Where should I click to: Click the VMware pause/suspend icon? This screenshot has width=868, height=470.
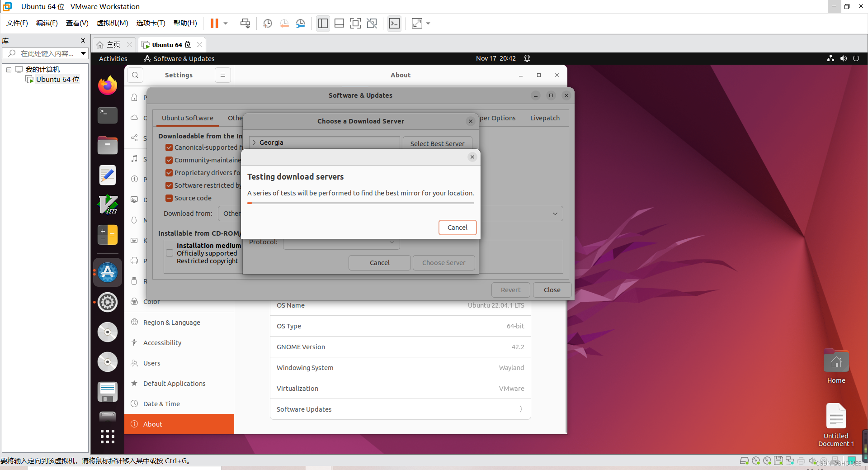click(214, 23)
